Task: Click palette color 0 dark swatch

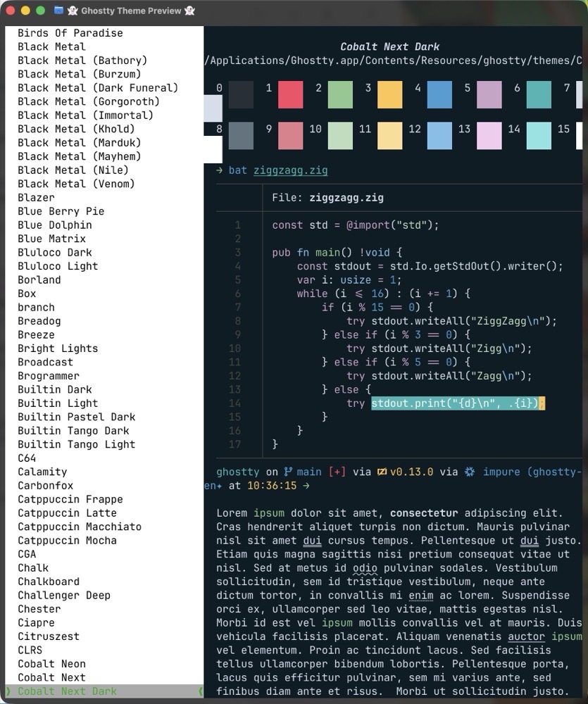Action: click(241, 95)
